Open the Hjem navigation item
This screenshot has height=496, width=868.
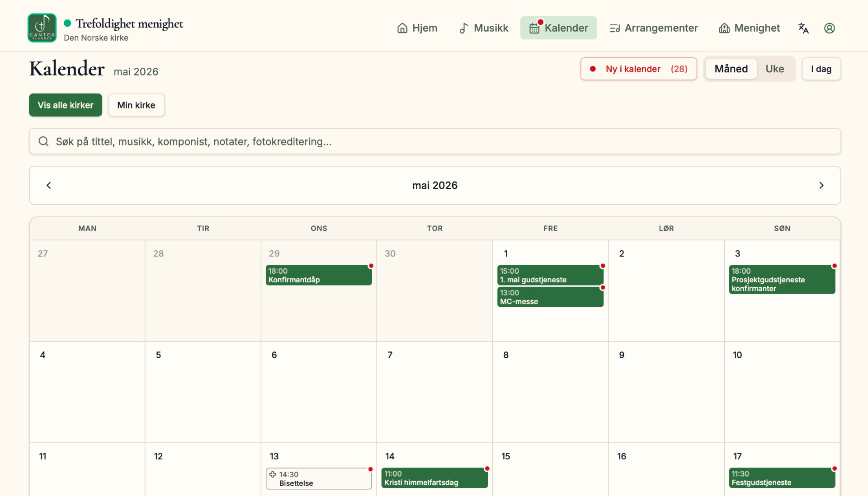coord(417,28)
